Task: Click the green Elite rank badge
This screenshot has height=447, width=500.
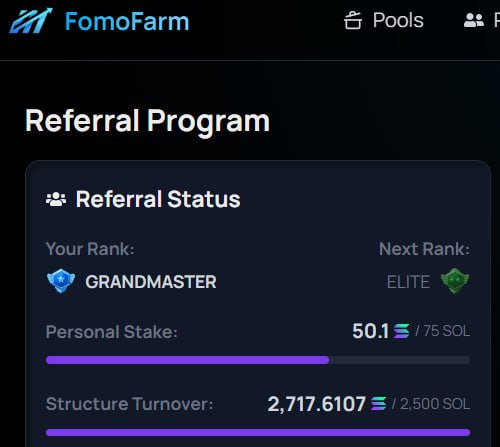Action: 455,281
